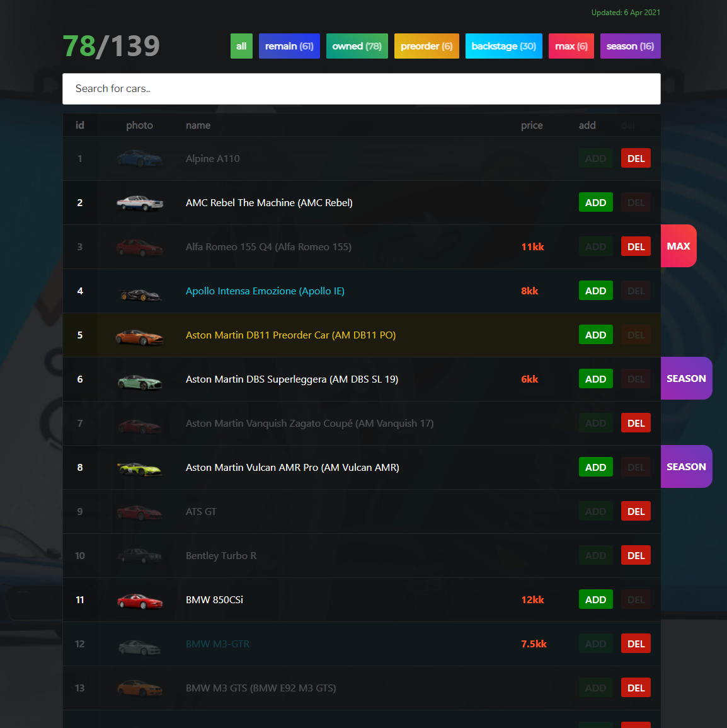Show all cars with the 'all' filter
Screen dimensions: 727x728
(x=241, y=46)
